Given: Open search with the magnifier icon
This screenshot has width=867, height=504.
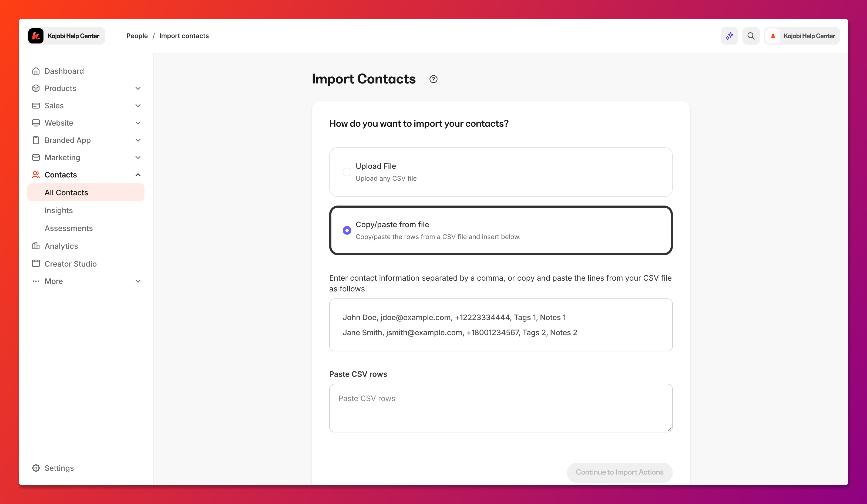Looking at the screenshot, I should coord(751,36).
